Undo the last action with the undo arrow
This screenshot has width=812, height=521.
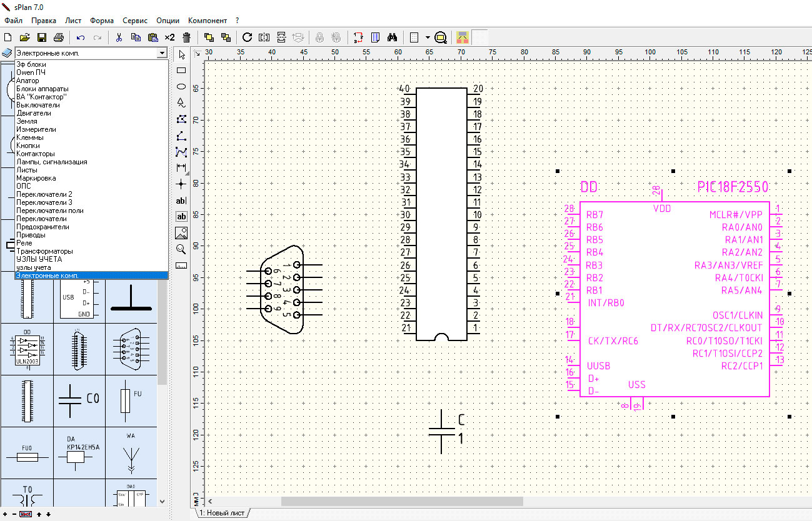pos(81,37)
